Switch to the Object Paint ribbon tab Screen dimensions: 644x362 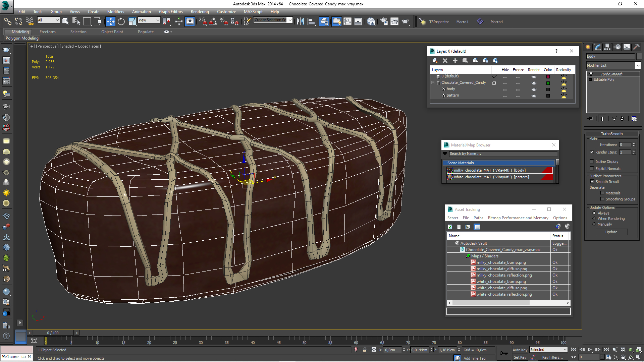(112, 32)
